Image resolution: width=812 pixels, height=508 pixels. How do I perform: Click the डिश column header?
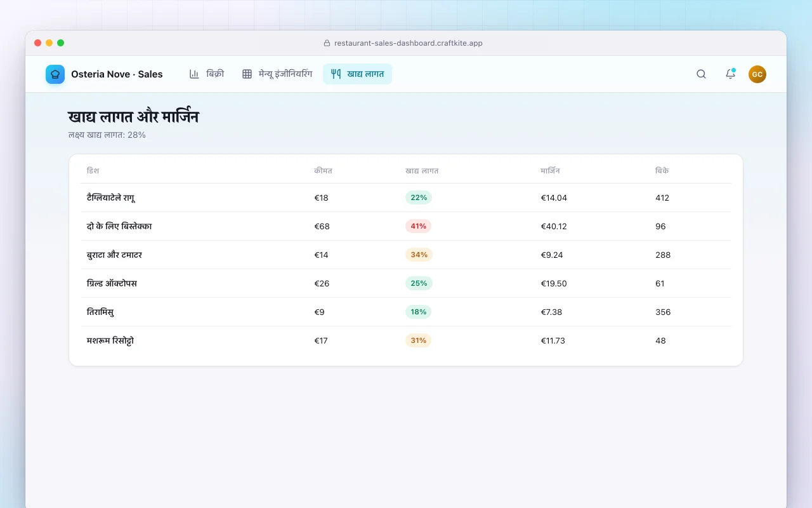[93, 171]
